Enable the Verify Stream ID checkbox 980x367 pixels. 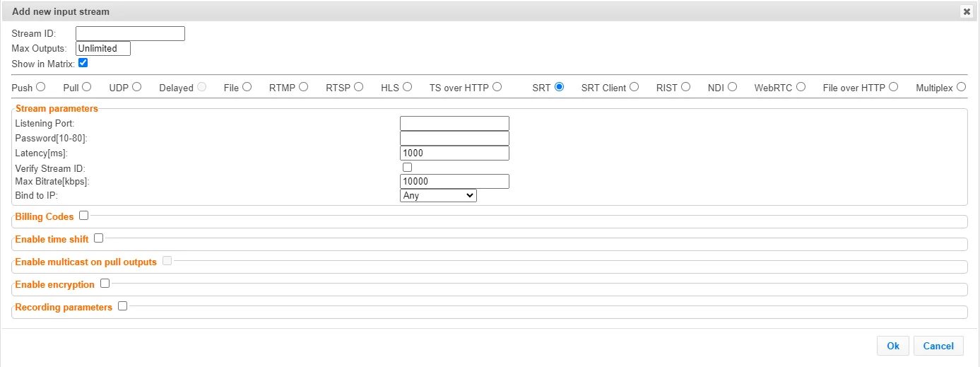coord(407,168)
